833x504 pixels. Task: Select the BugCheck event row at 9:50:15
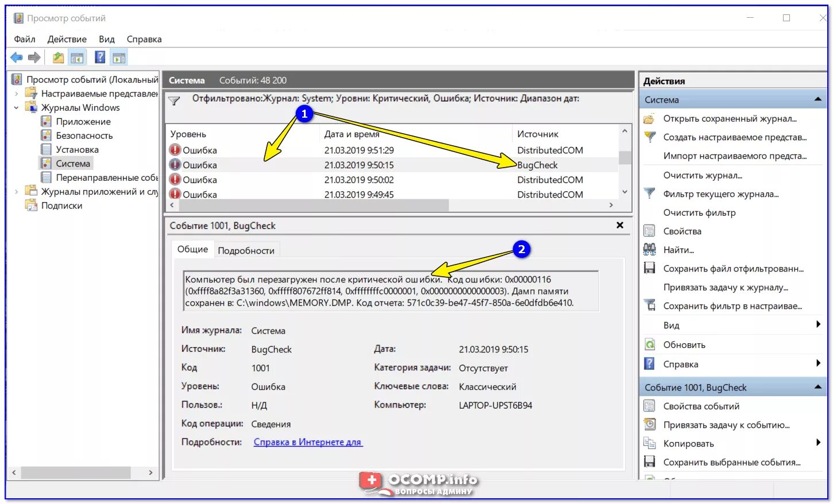coord(392,165)
